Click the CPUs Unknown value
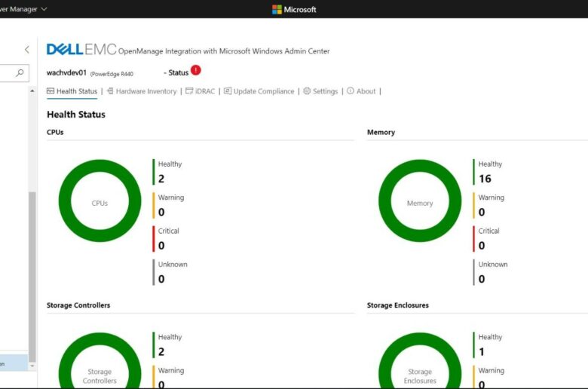588x389 pixels. click(161, 279)
